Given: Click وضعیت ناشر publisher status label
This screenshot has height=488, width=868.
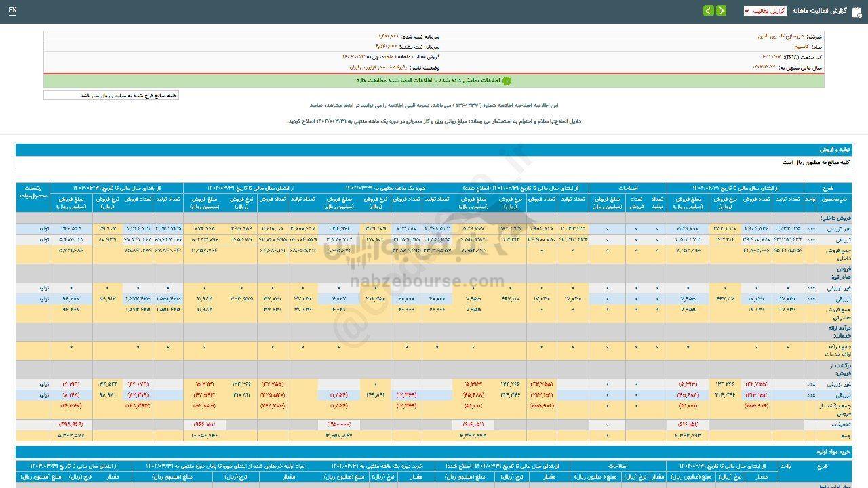Looking at the screenshot, I should tap(426, 68).
